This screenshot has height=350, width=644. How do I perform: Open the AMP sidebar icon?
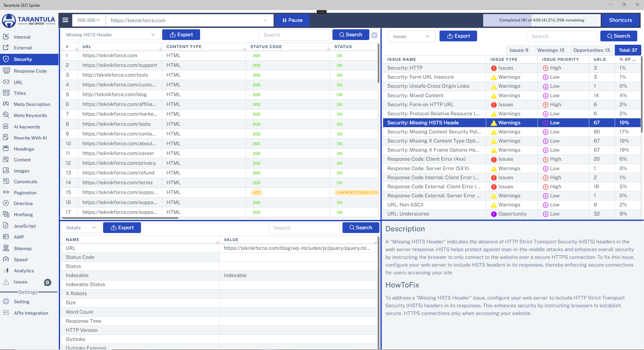point(6,237)
